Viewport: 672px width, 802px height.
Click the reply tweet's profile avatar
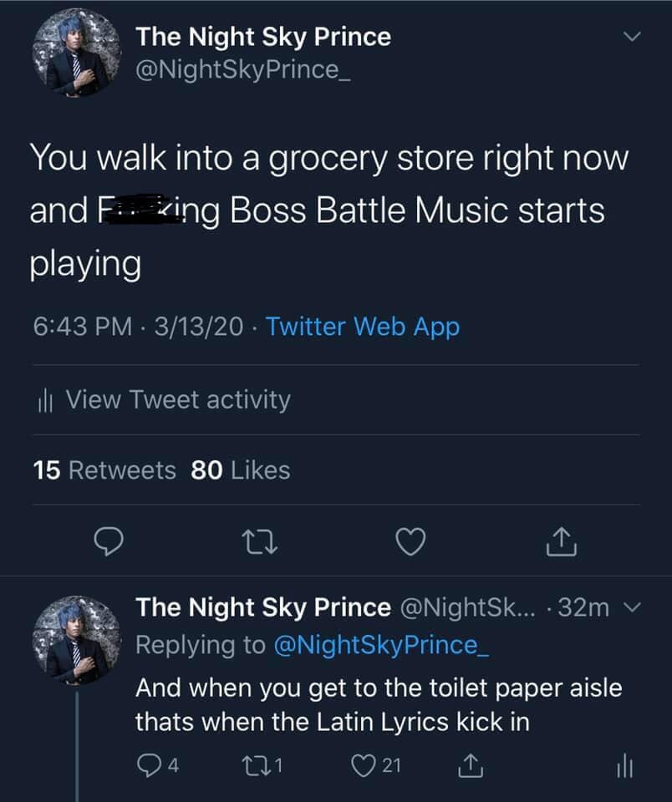click(x=76, y=639)
